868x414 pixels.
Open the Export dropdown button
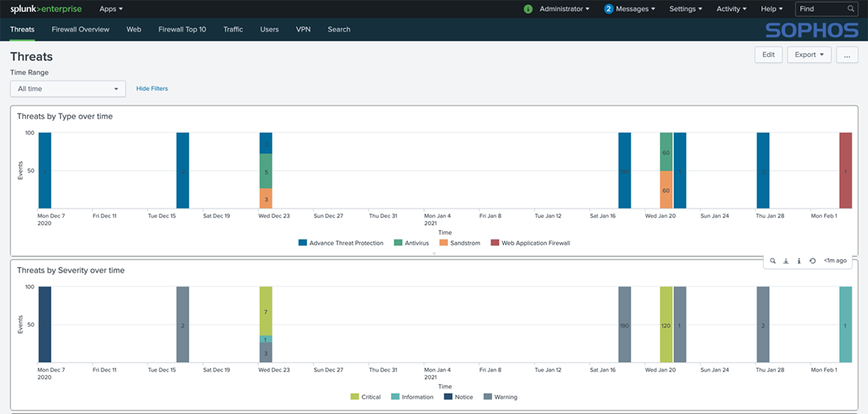click(810, 55)
